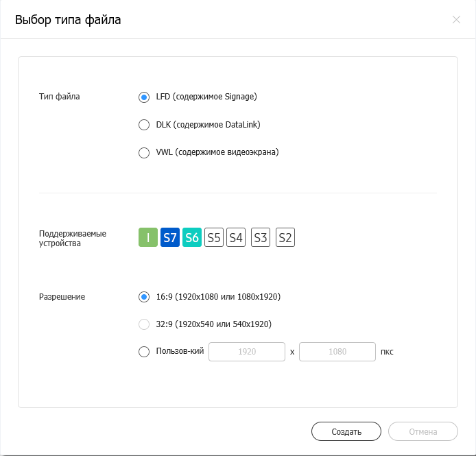Close the file type dialog

click(456, 19)
